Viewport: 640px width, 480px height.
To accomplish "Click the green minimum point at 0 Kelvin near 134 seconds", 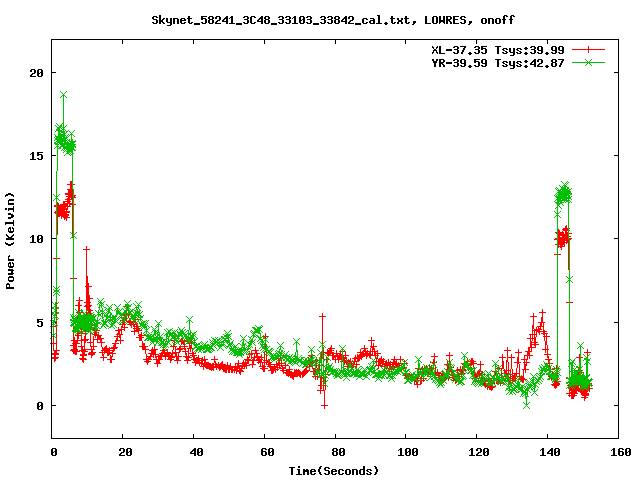I will (x=527, y=405).
